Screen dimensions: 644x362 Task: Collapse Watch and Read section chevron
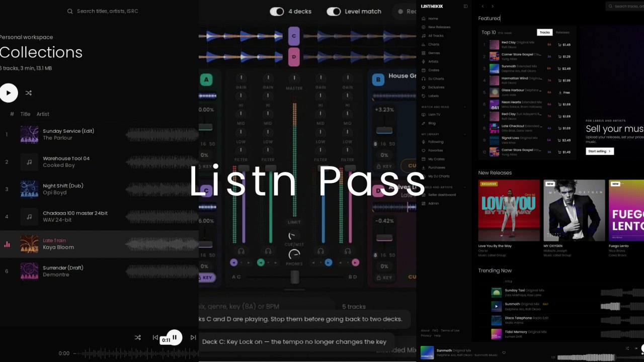465,107
